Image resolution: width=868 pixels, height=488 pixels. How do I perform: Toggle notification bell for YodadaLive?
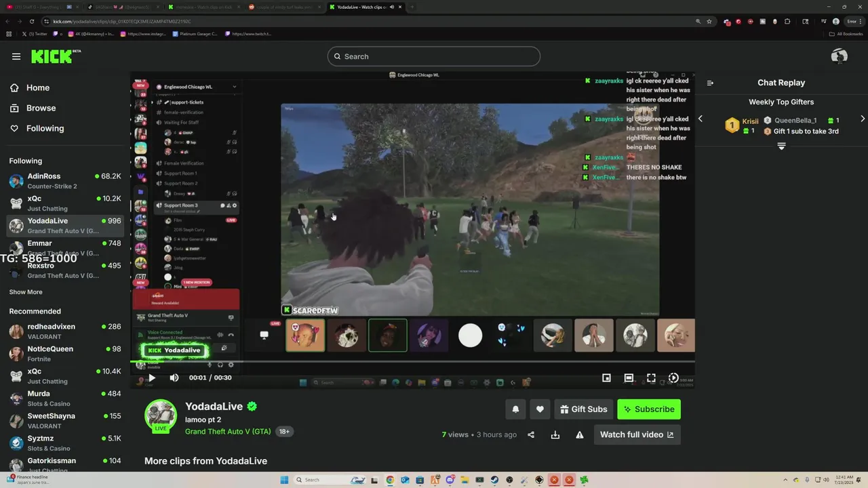point(515,409)
